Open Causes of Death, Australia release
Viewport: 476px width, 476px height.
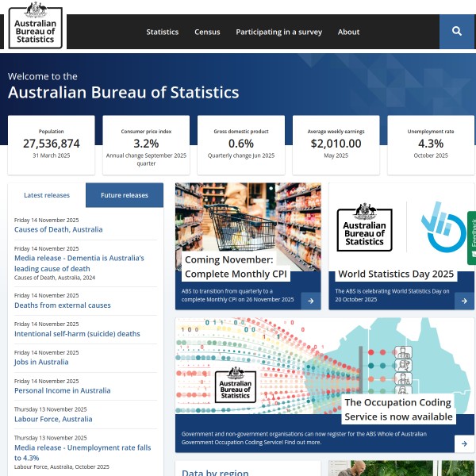pos(58,230)
